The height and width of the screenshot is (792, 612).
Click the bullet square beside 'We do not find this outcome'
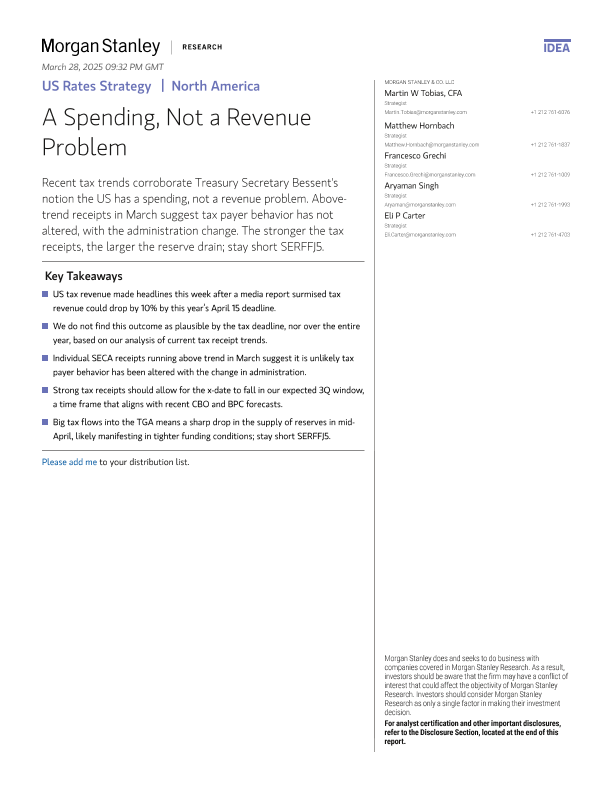click(x=45, y=326)
